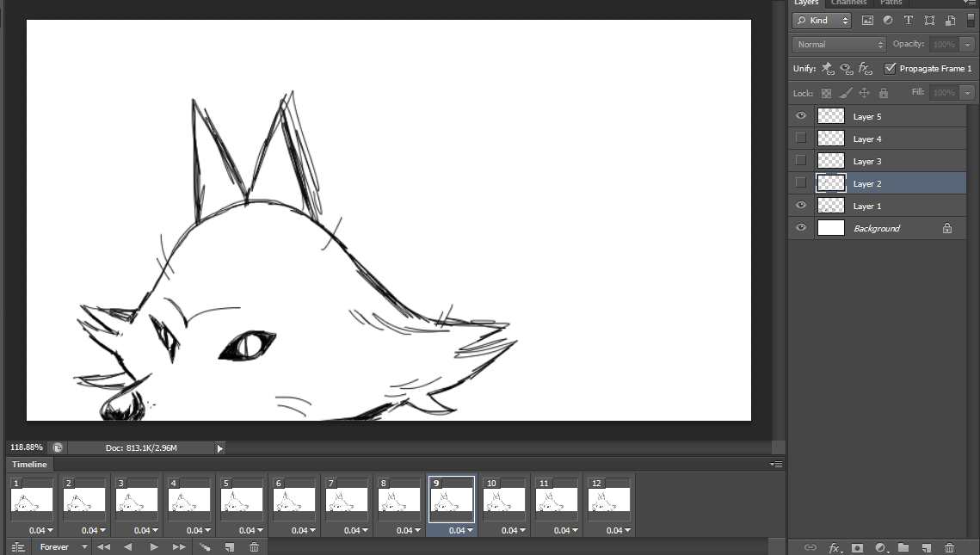Click the link layers icon
Viewport: 980px width, 555px height.
[x=810, y=547]
